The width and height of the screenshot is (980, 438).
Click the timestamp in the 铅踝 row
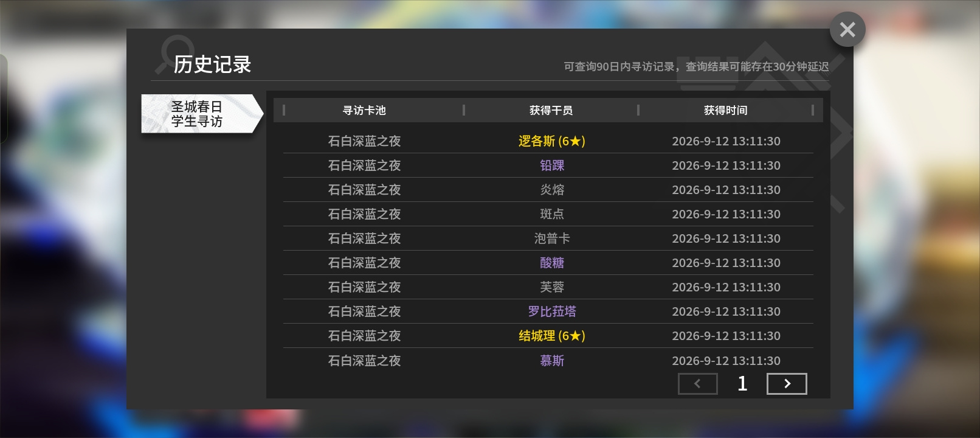726,165
